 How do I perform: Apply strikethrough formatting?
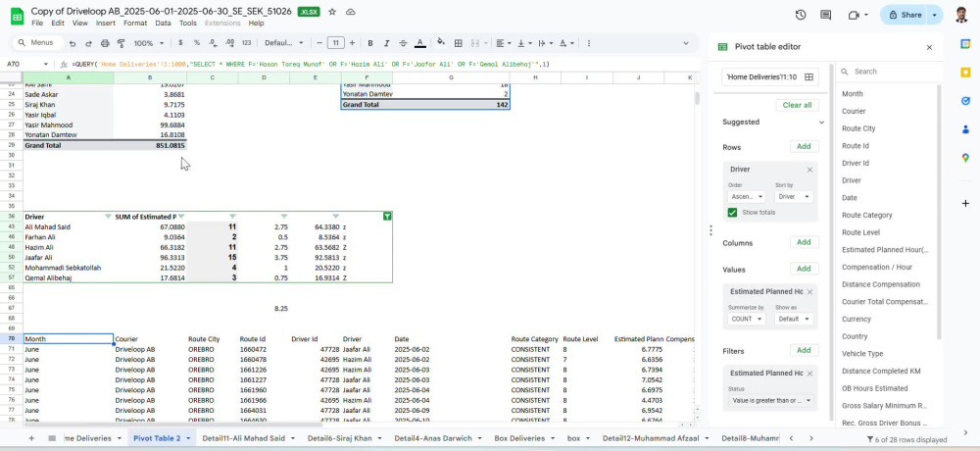pyautogui.click(x=403, y=43)
